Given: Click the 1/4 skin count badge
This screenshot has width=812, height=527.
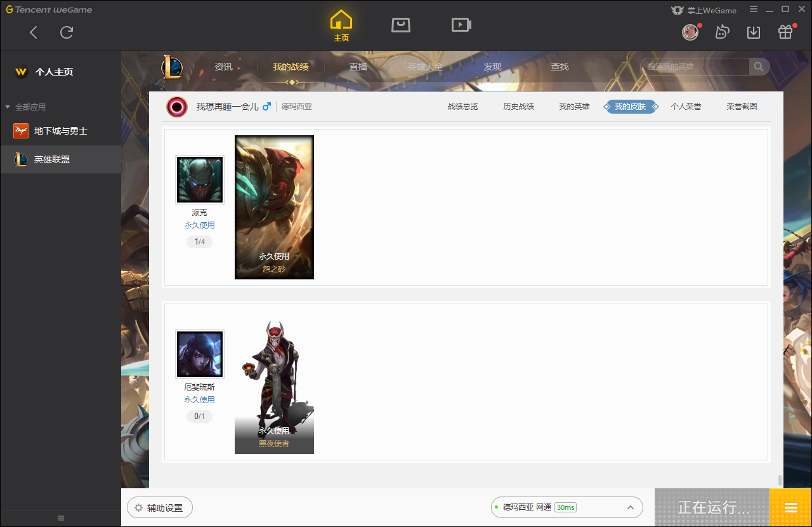Looking at the screenshot, I should point(199,242).
